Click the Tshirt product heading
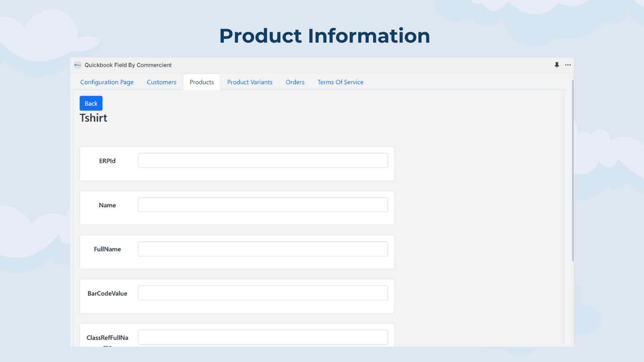Screen dimensions: 644x362 point(93,118)
